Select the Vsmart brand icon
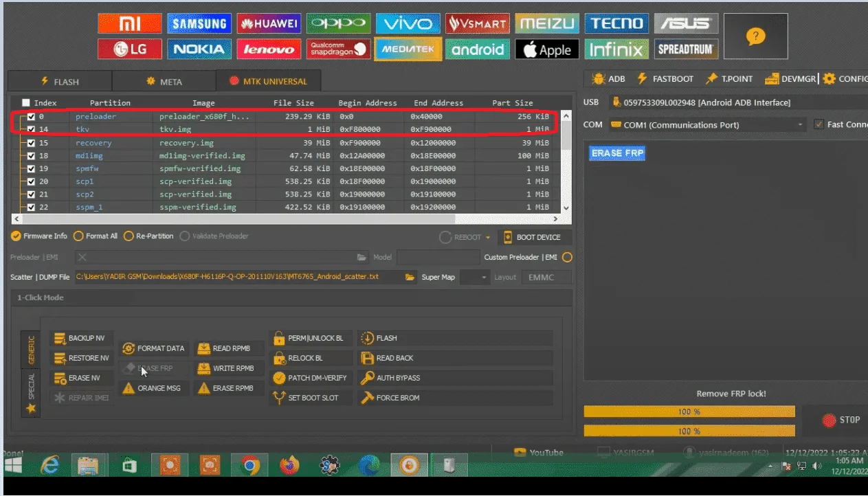Screen dimensions: 868x496 (477, 24)
